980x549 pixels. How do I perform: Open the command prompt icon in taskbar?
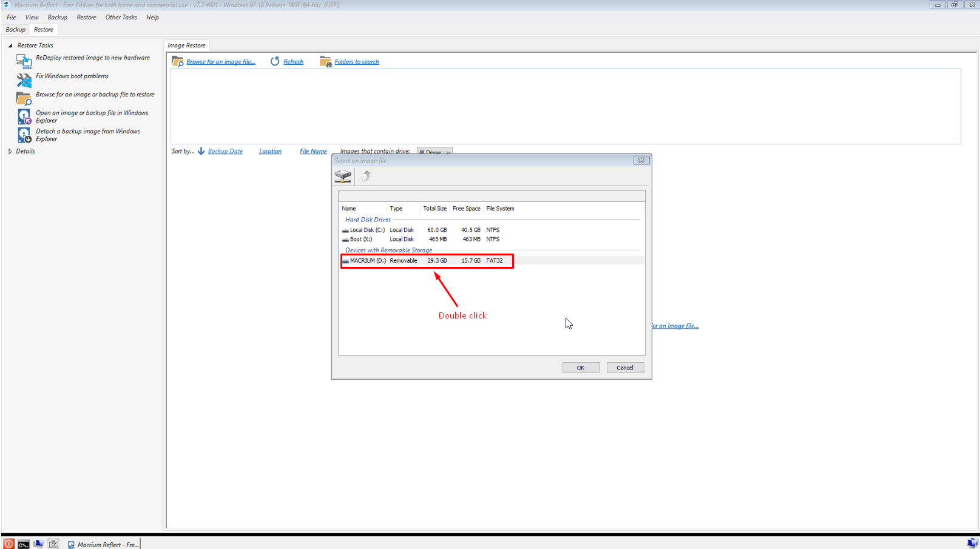pyautogui.click(x=23, y=544)
